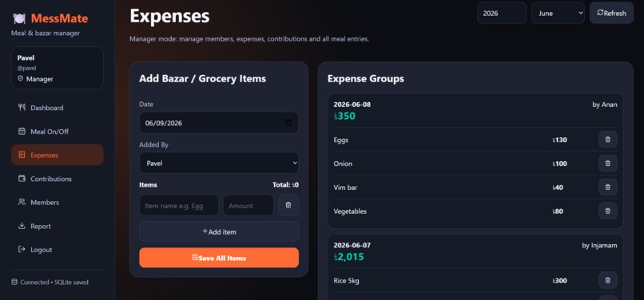This screenshot has width=644, height=300.
Task: Navigate to Members page
Action: [x=57, y=202]
